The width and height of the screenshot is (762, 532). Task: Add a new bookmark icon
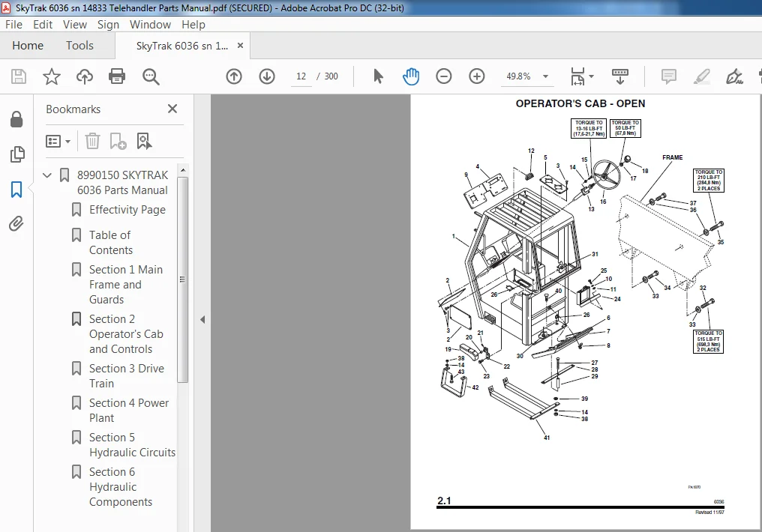tap(118, 142)
